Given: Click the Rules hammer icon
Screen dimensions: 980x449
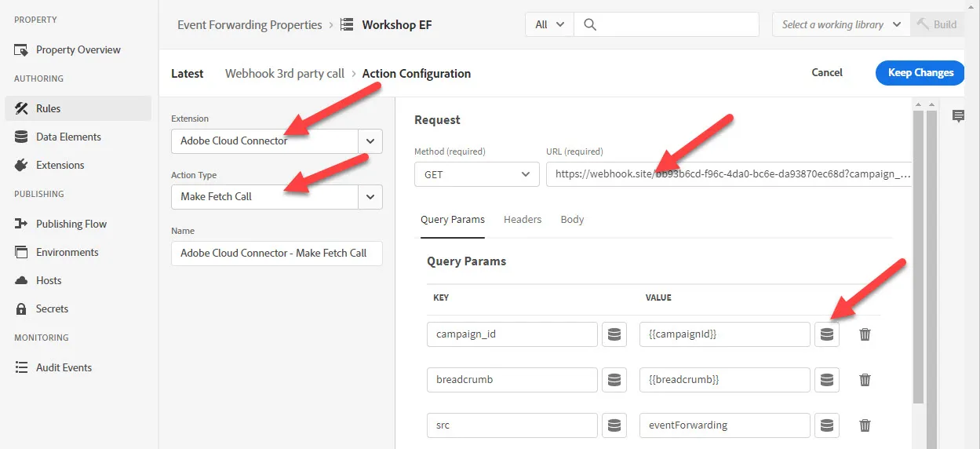Looking at the screenshot, I should pos(21,108).
